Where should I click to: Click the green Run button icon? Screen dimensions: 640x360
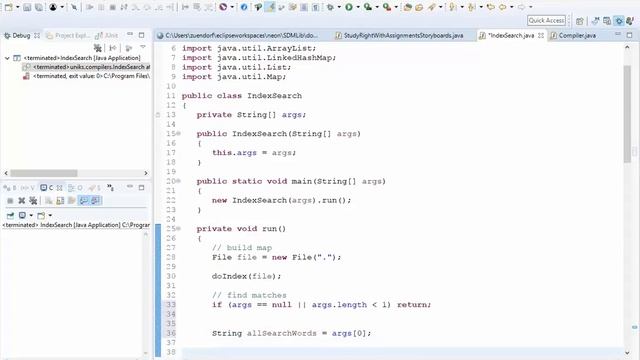349,7
